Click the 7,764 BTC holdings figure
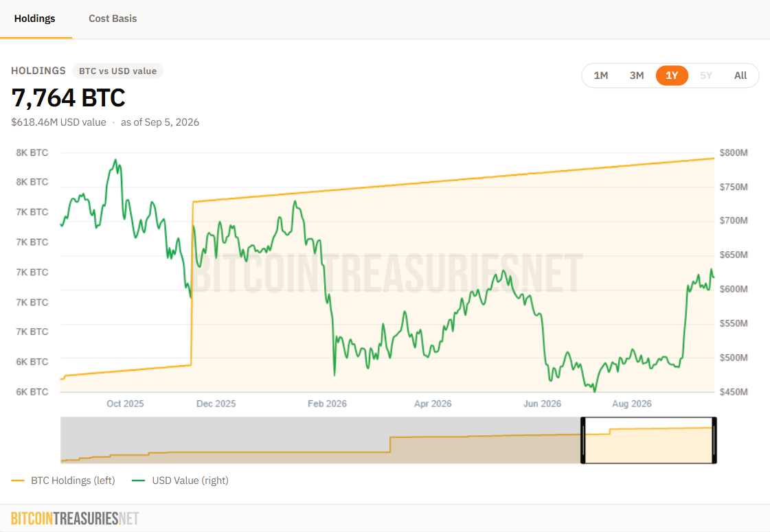The height and width of the screenshot is (532, 770). tap(68, 97)
